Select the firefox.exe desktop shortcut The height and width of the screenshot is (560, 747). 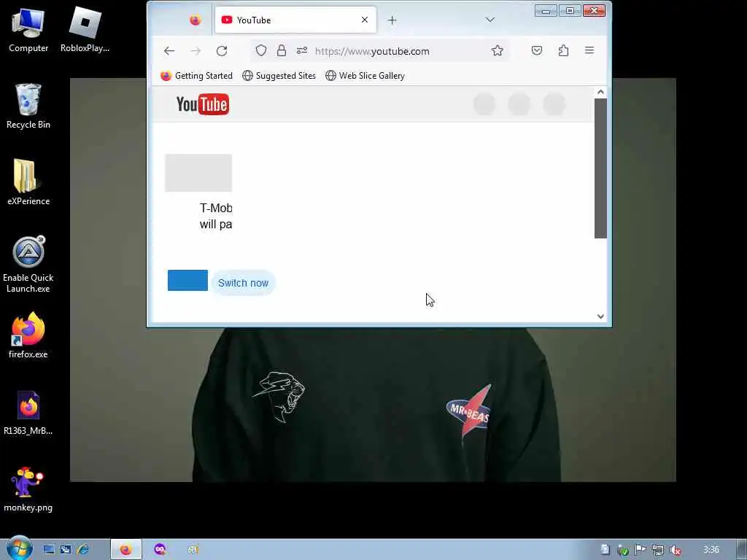tap(28, 335)
